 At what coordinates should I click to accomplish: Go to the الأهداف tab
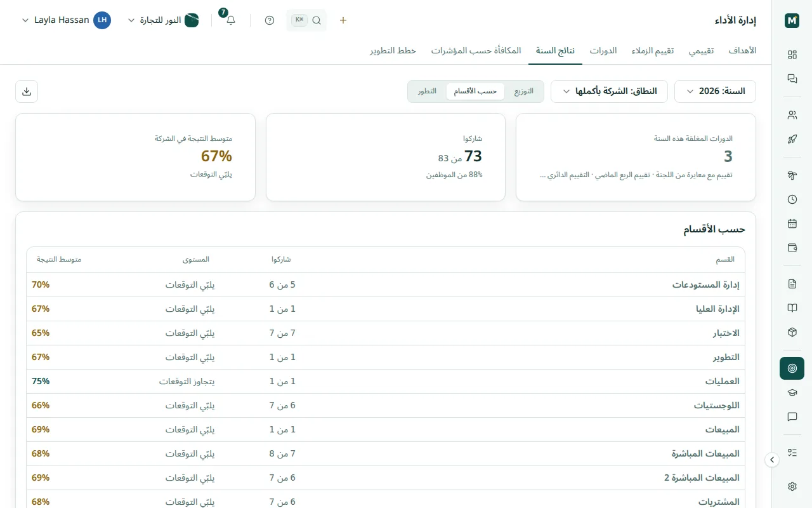(x=743, y=51)
